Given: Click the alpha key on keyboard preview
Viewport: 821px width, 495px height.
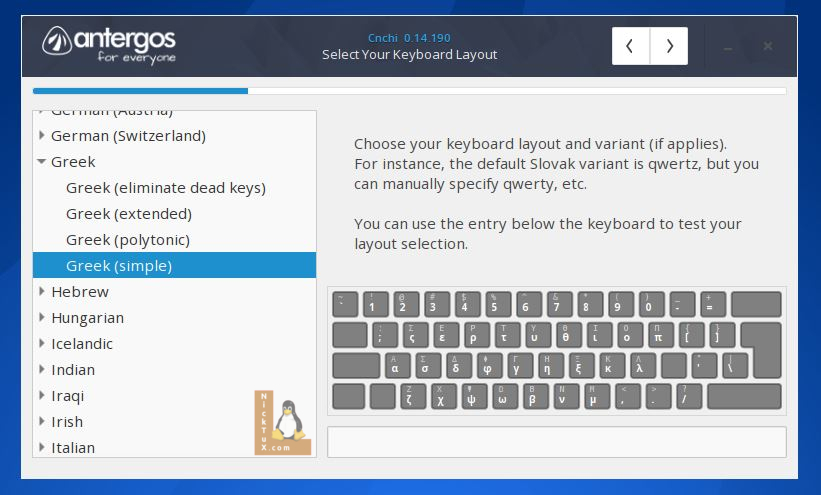Looking at the screenshot, I should 395,365.
